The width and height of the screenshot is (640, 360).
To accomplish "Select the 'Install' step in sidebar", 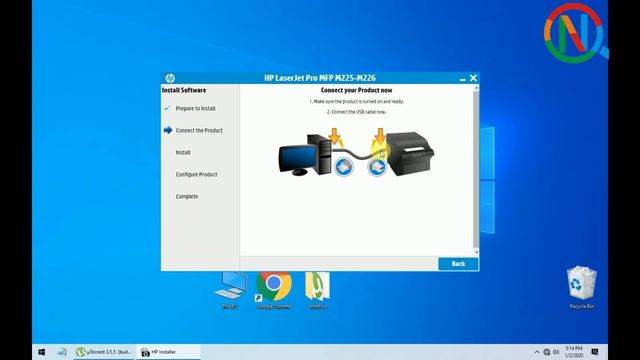I will [183, 153].
